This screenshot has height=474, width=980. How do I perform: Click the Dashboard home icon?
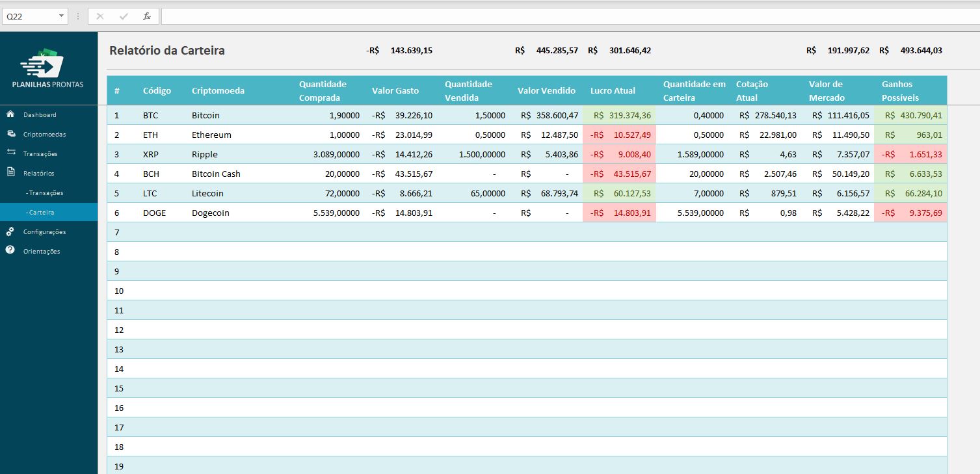click(x=10, y=114)
